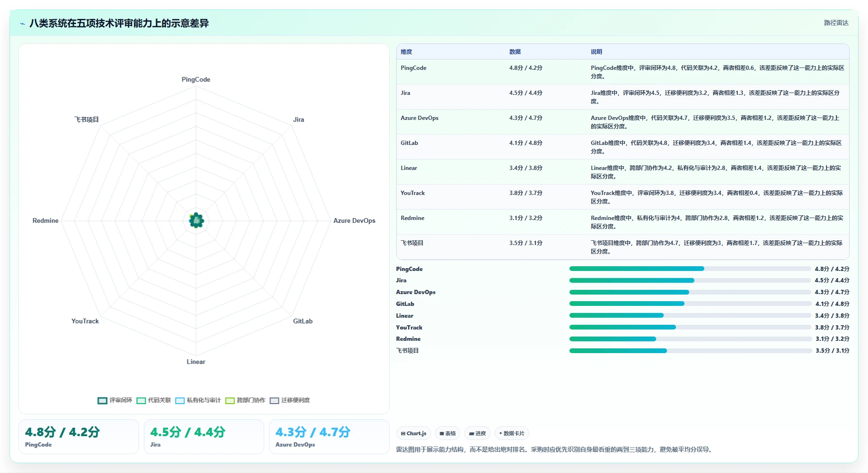This screenshot has height=473, width=868.
Task: Click the radar chart center data cluster
Action: click(196, 220)
